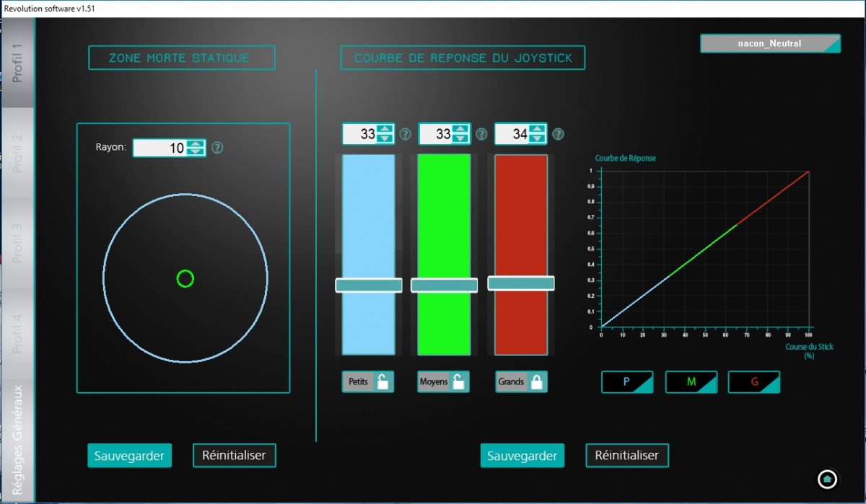This screenshot has width=866, height=504.
Task: Select the G curve preset button
Action: pyautogui.click(x=754, y=382)
